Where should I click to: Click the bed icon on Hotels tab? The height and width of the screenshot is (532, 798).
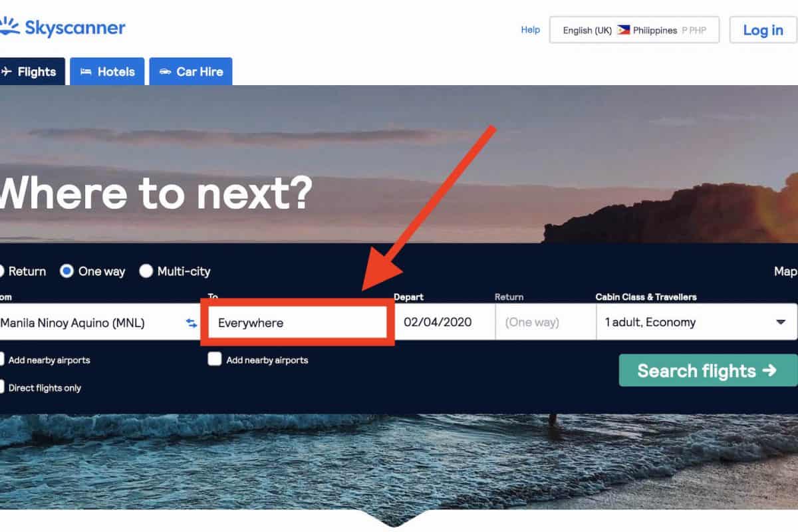(x=86, y=72)
